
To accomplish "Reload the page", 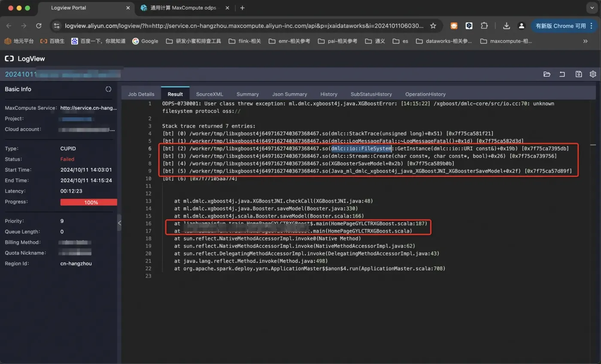I will 39,26.
